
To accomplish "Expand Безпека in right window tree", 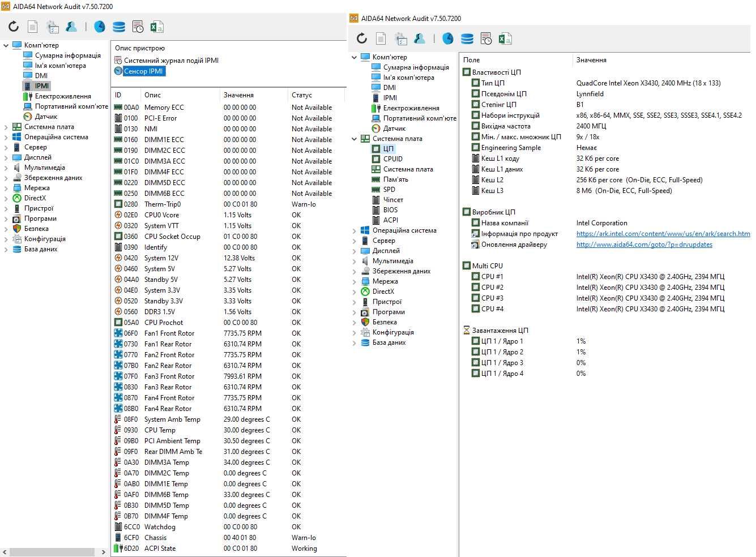I will coord(354,322).
